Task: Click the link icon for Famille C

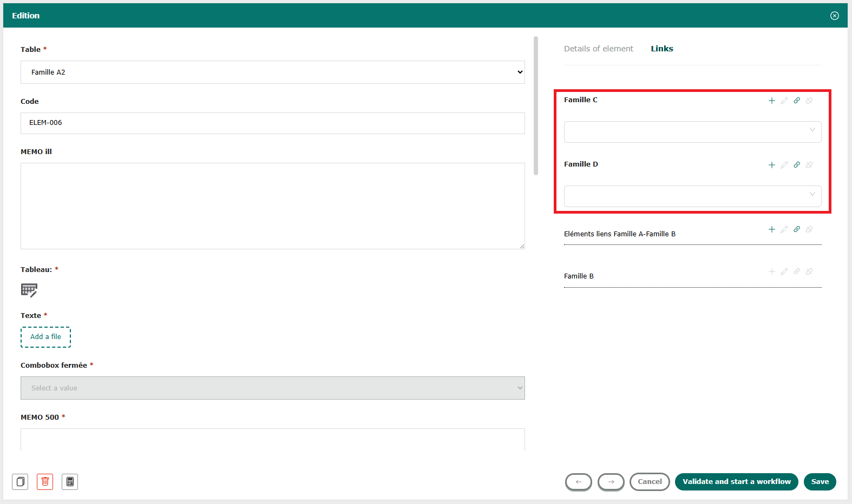Action: (797, 101)
